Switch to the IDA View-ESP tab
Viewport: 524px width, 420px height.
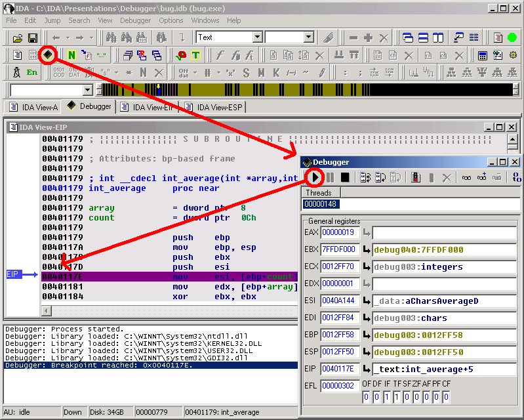214,107
